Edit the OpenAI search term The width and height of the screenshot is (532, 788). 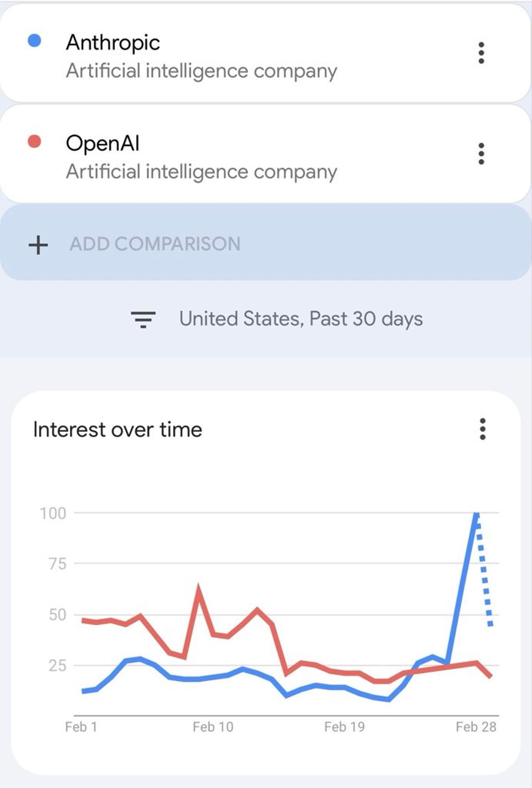[x=102, y=143]
